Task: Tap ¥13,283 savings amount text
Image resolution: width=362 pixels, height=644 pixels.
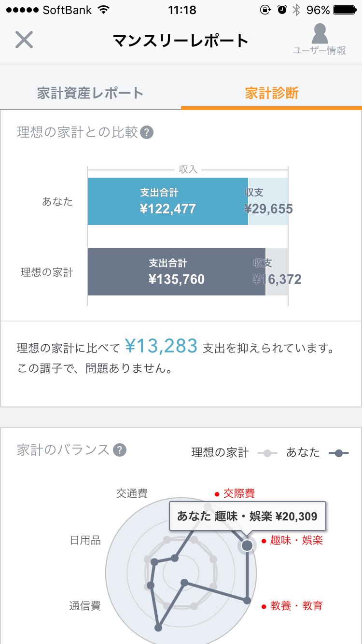Action: [161, 346]
